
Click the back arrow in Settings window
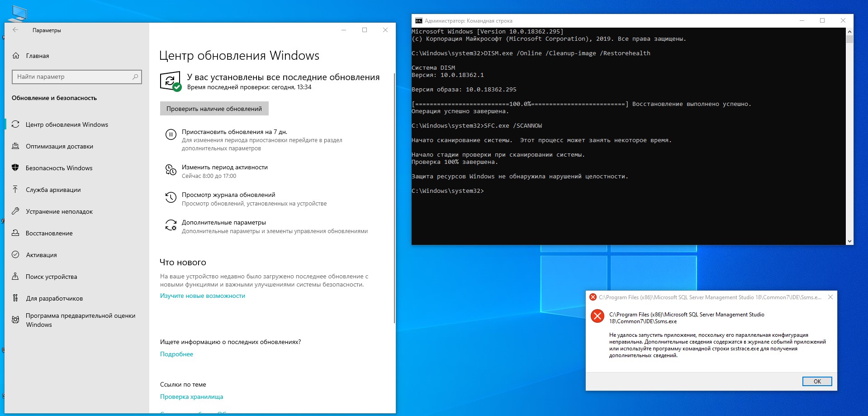(x=15, y=30)
